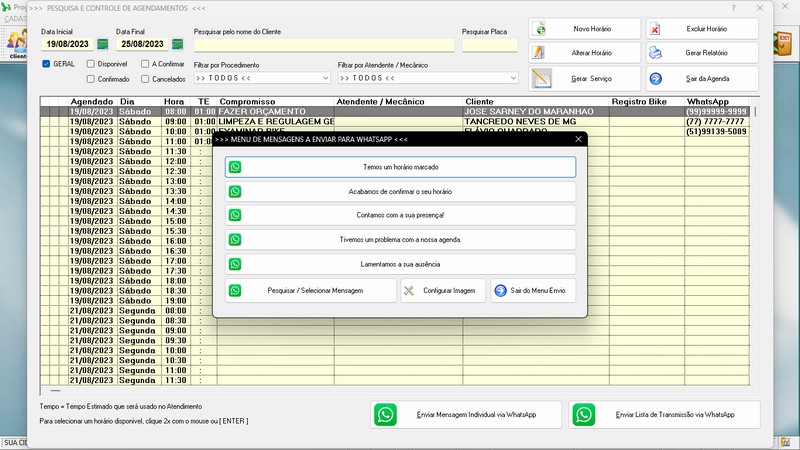Click the tools icon on Configurar Imagem
The width and height of the screenshot is (800, 450).
[409, 291]
